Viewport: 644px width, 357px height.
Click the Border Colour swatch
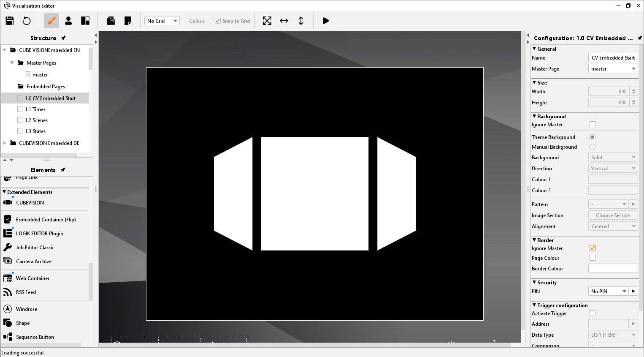point(613,269)
